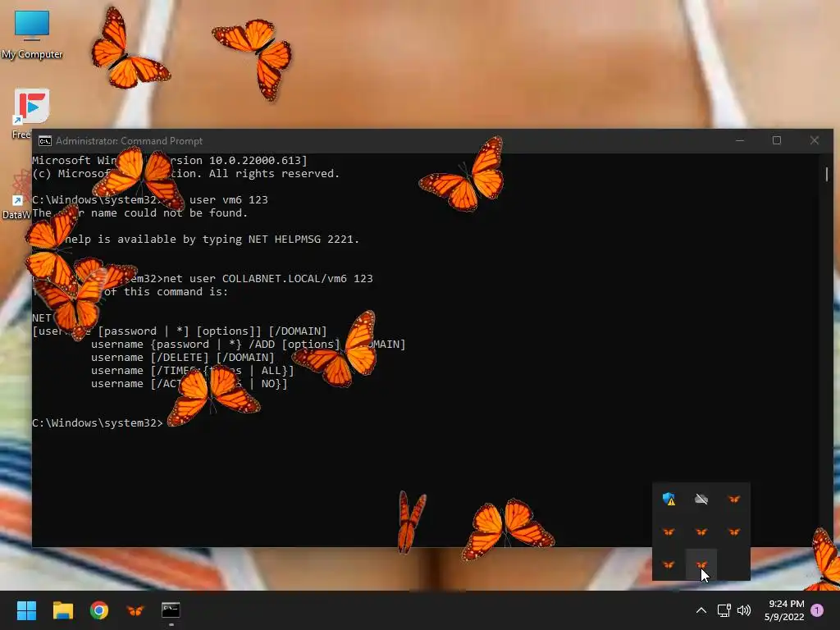Click the text 'net user COLLABNET.LOCAL/vm6 123'
This screenshot has width=840, height=630.
point(268,279)
